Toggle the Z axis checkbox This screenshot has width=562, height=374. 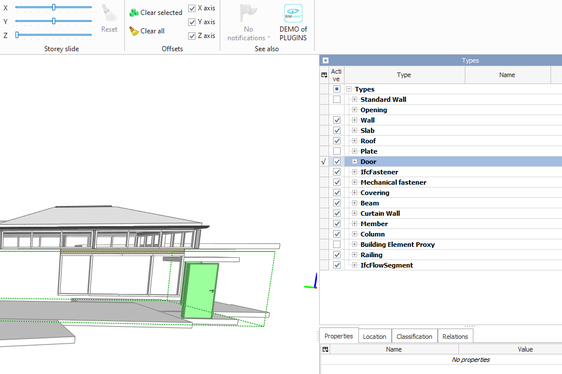[192, 35]
